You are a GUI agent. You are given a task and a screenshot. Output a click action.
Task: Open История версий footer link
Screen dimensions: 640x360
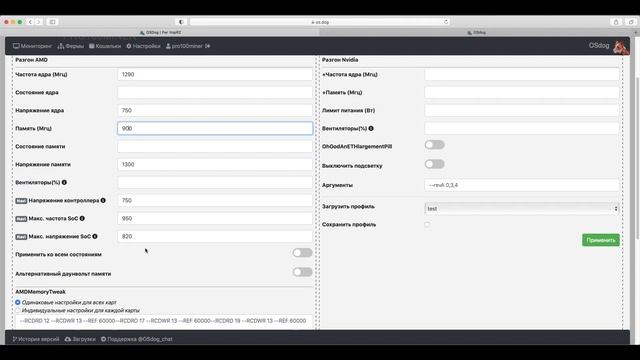point(36,339)
